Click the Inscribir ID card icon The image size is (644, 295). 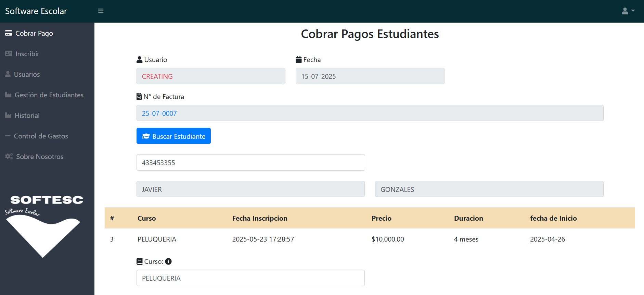coord(9,54)
